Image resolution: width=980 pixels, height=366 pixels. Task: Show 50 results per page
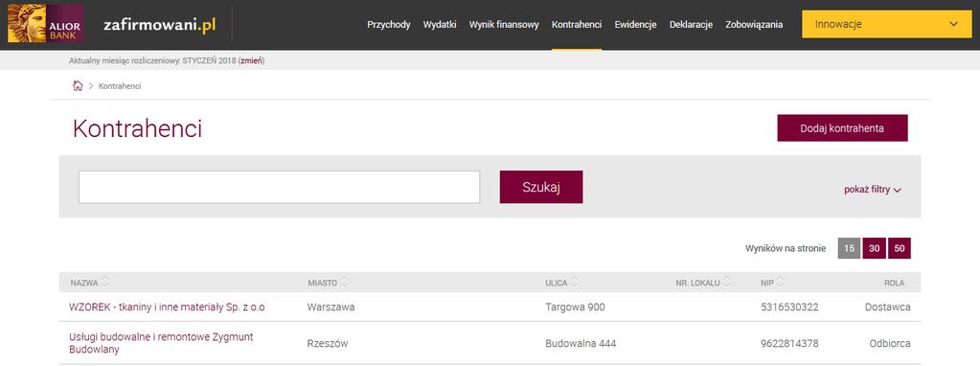pyautogui.click(x=899, y=248)
